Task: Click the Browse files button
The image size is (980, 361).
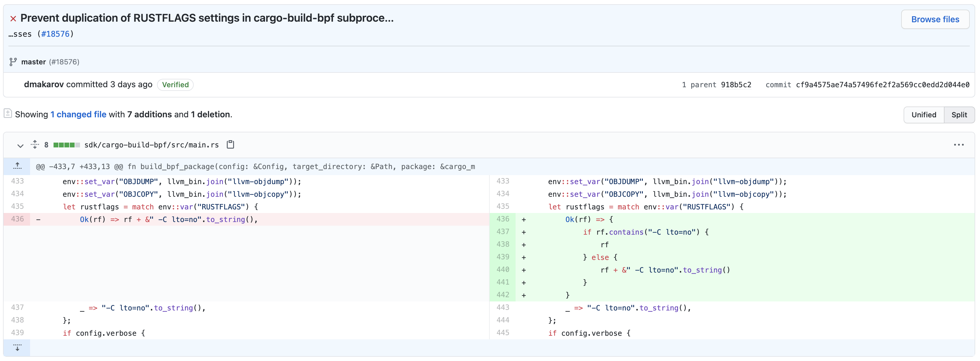Action: (935, 19)
